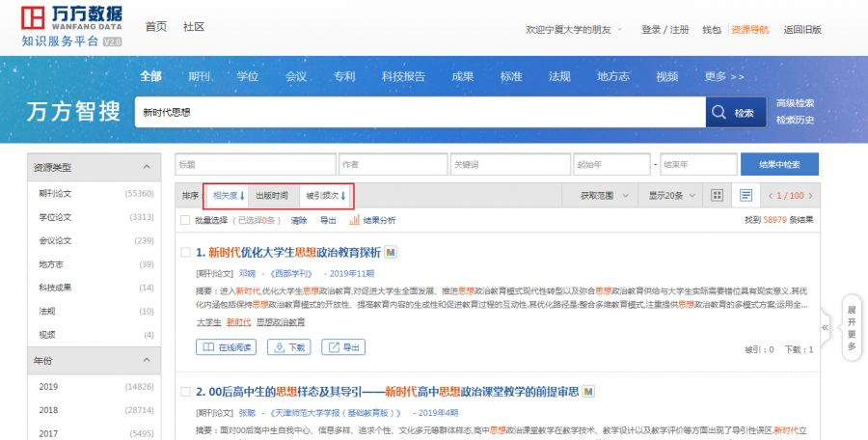Select the 学位 tab
This screenshot has width=868, height=440.
point(248,76)
